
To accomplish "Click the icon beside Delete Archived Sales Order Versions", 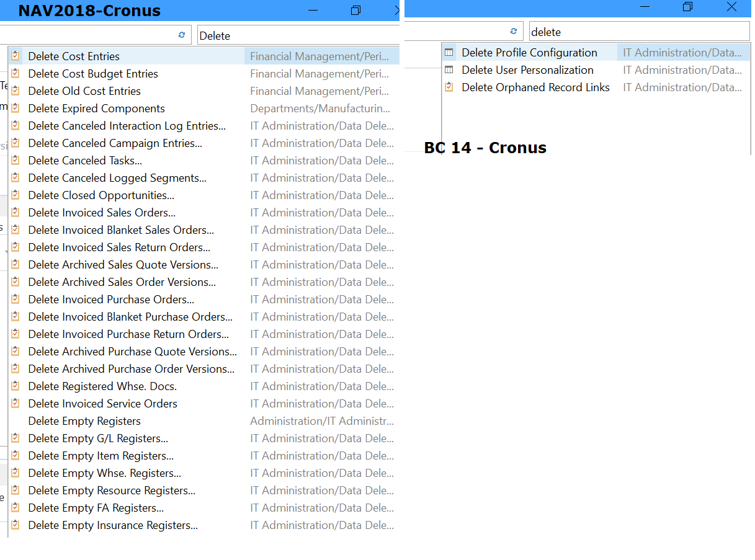I will click(x=16, y=282).
